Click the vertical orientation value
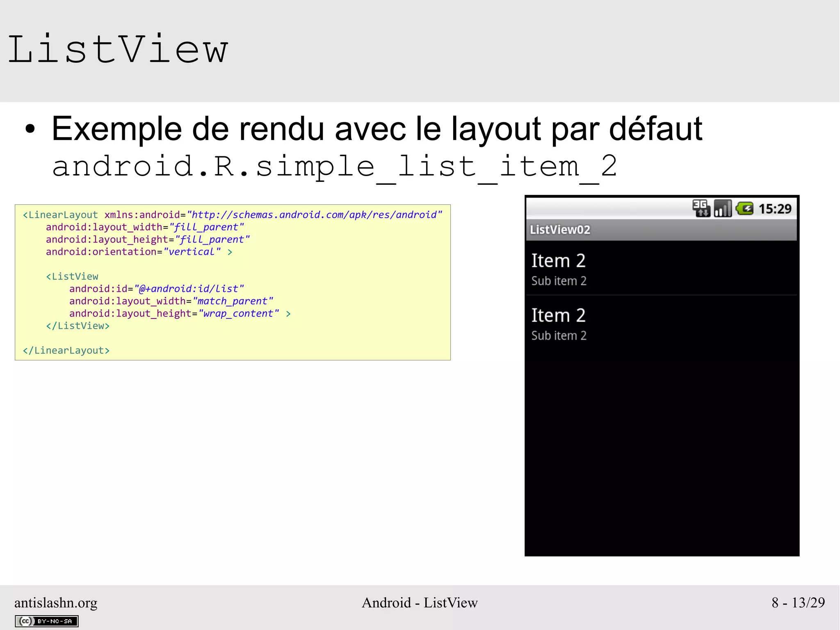 [192, 252]
